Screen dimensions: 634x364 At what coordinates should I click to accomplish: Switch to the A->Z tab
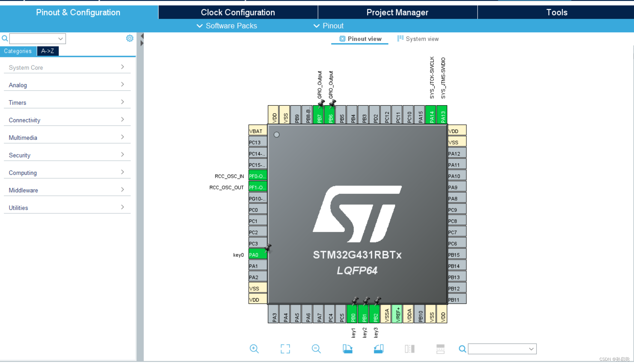click(47, 51)
